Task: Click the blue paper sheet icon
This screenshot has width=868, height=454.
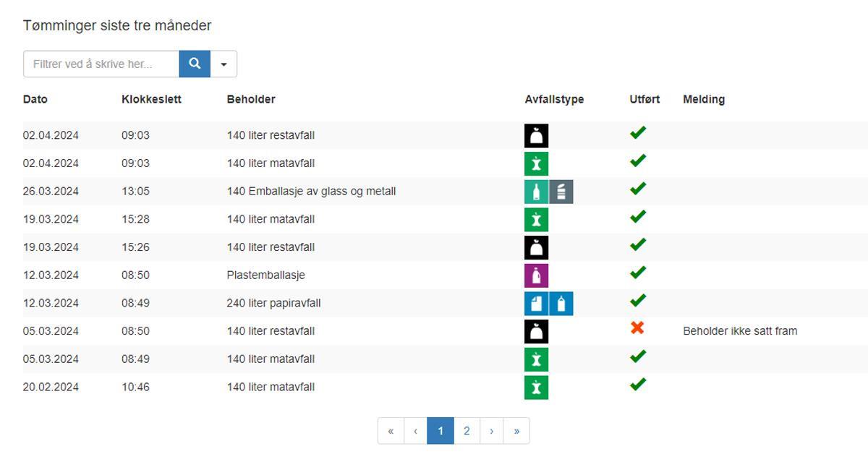Action: click(536, 304)
